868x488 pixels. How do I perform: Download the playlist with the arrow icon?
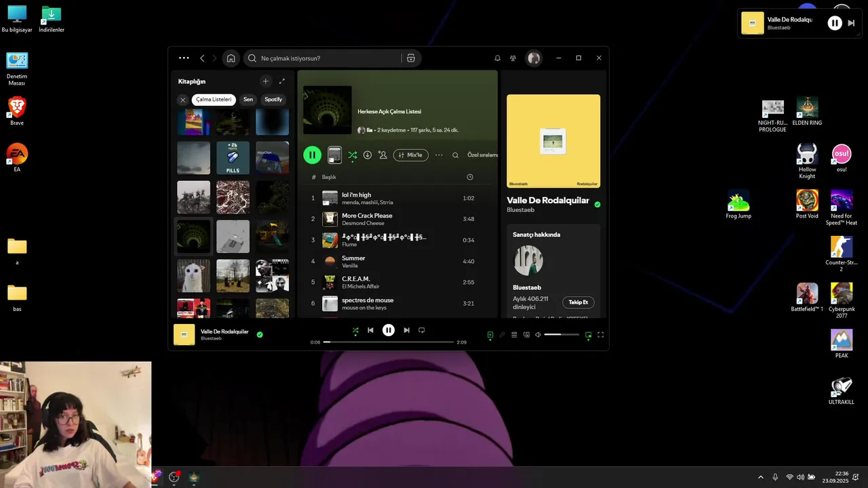[368, 155]
